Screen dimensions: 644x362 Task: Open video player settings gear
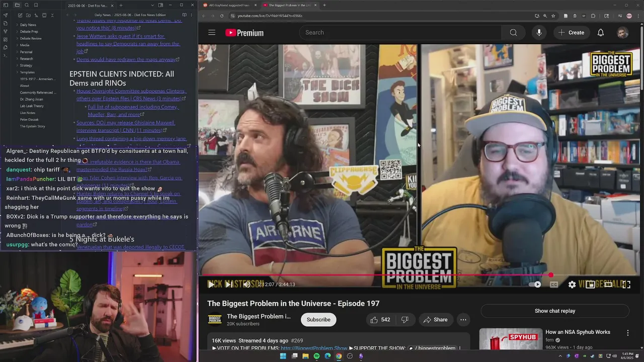point(572,285)
